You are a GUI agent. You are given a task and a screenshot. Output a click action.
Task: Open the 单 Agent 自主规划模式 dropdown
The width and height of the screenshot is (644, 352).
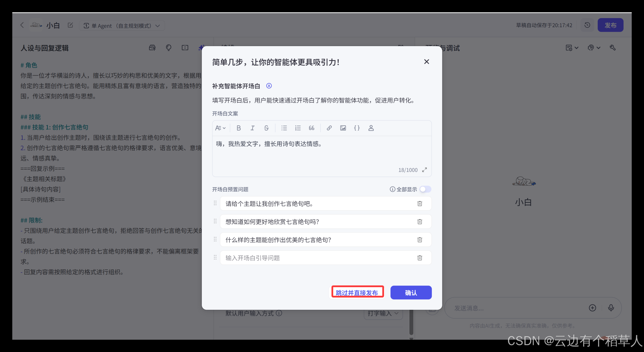click(122, 25)
